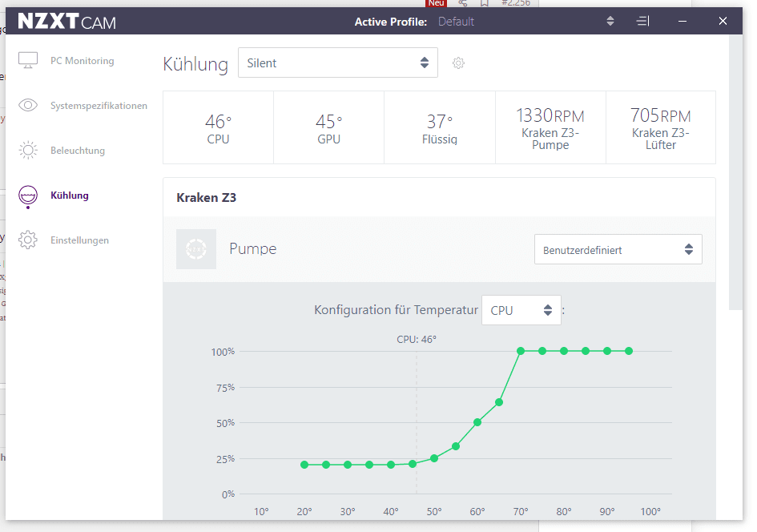Select curve point at 65° on pump graph
The width and height of the screenshot is (757, 532).
click(x=499, y=402)
